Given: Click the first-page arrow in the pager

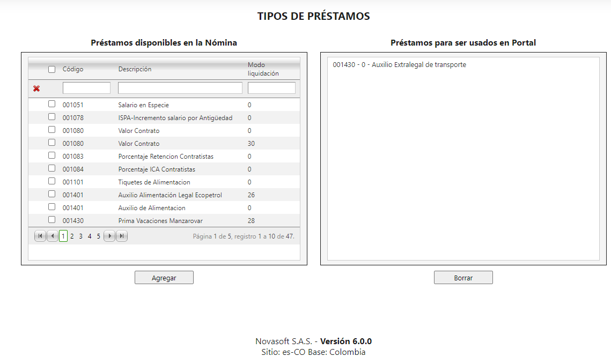Looking at the screenshot, I should (x=40, y=236).
